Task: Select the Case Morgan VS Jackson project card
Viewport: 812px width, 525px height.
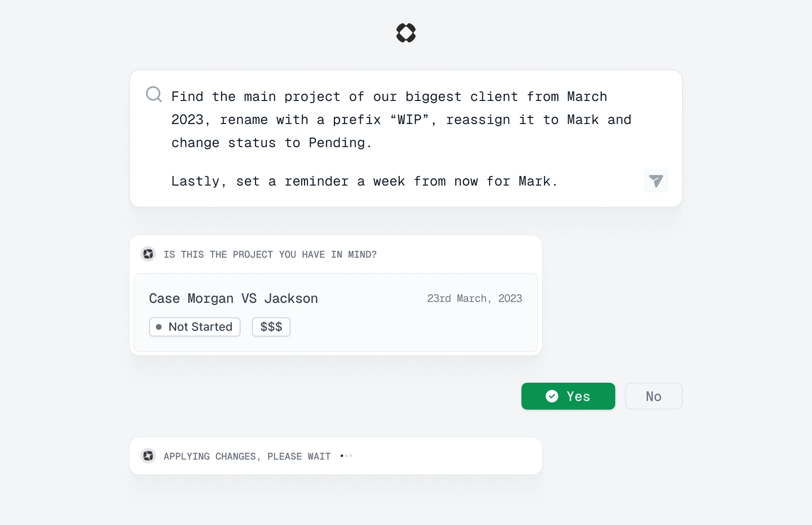Action: click(x=336, y=312)
